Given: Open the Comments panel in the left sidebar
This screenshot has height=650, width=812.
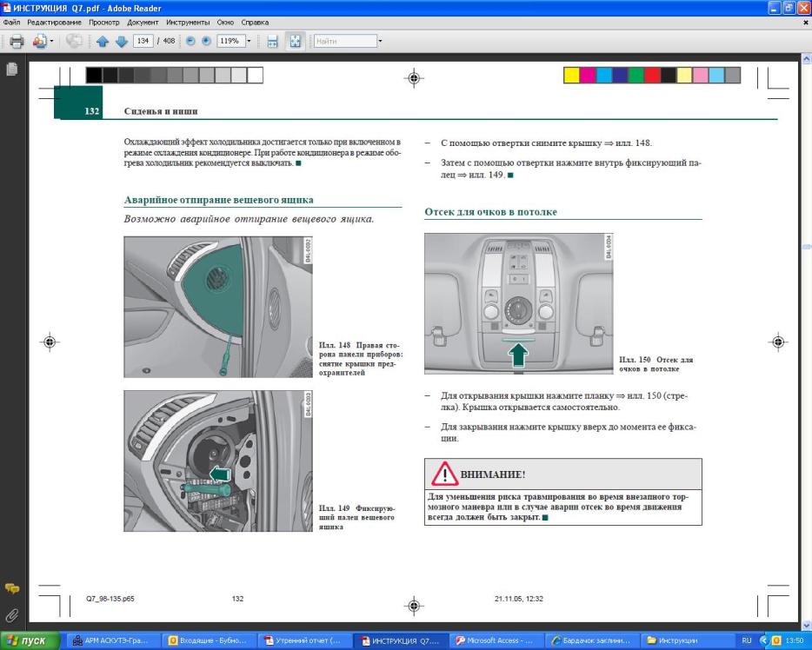Looking at the screenshot, I should (x=11, y=589).
